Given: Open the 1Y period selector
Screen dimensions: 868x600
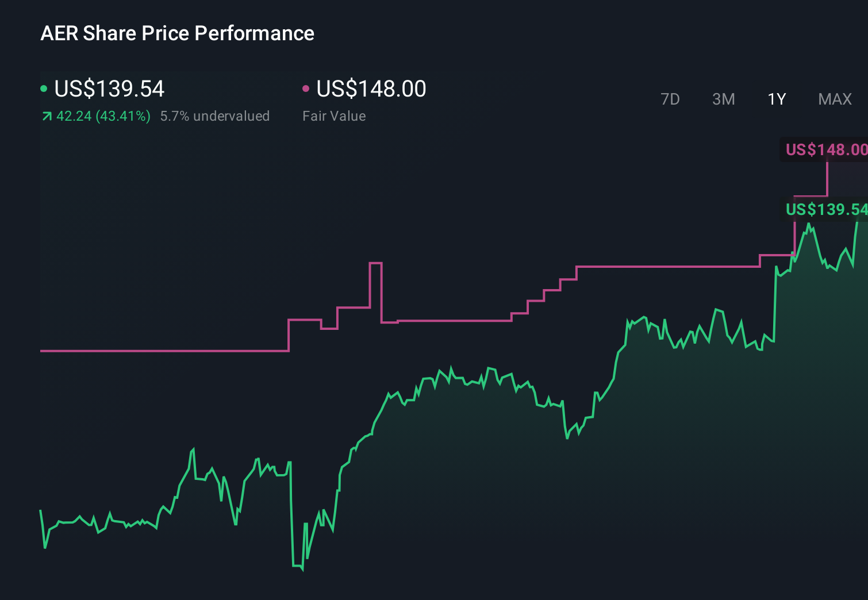Looking at the screenshot, I should click(x=777, y=99).
